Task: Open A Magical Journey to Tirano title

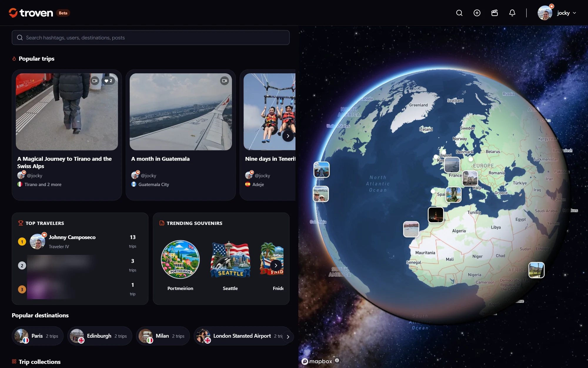Action: coord(64,163)
